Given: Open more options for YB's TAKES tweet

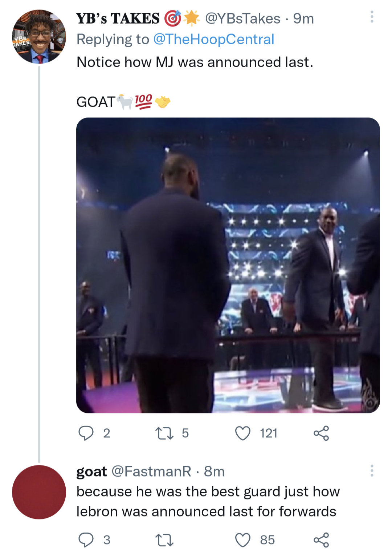Looking at the screenshot, I should pos(372,17).
